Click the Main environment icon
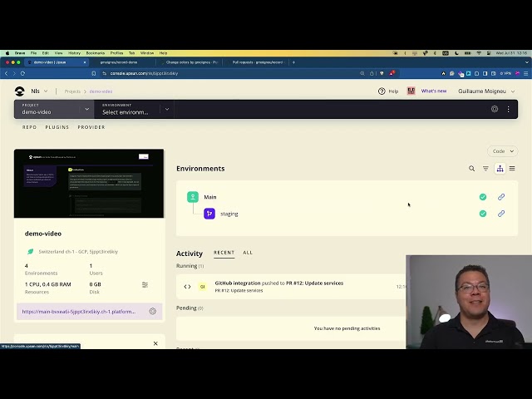The height and width of the screenshot is (399, 532). 193,197
